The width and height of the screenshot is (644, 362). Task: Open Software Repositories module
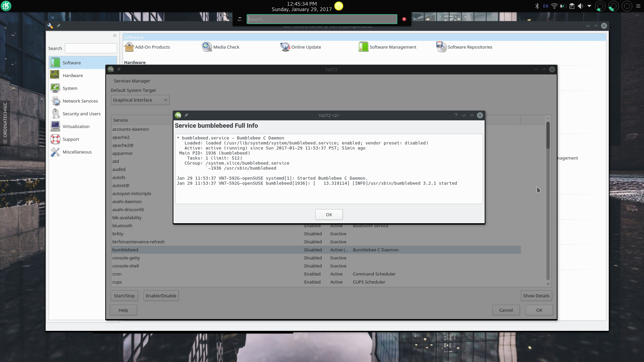[x=465, y=47]
